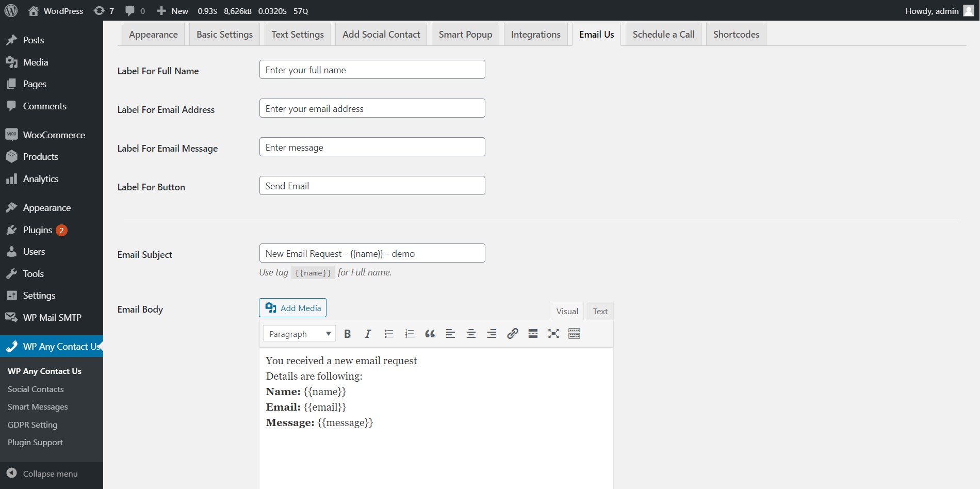The image size is (980, 489).
Task: Click inside the Email Body editor
Action: [x=436, y=418]
